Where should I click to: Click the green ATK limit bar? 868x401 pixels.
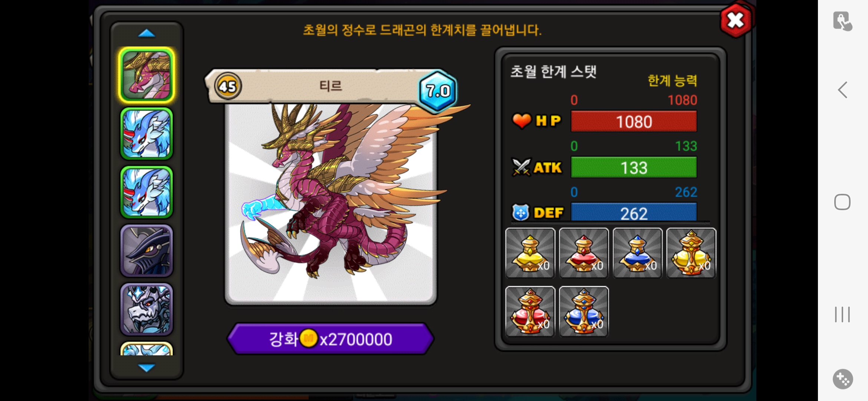click(x=634, y=167)
